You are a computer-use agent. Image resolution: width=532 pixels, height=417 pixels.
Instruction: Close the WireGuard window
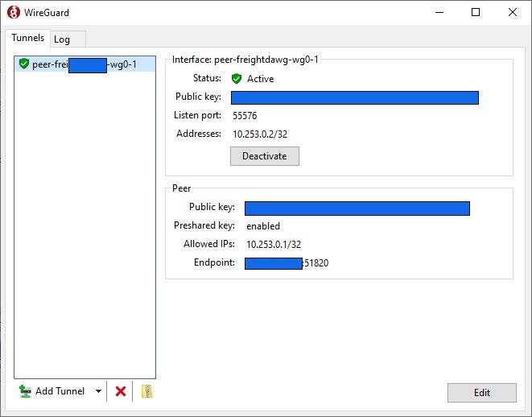(x=513, y=13)
